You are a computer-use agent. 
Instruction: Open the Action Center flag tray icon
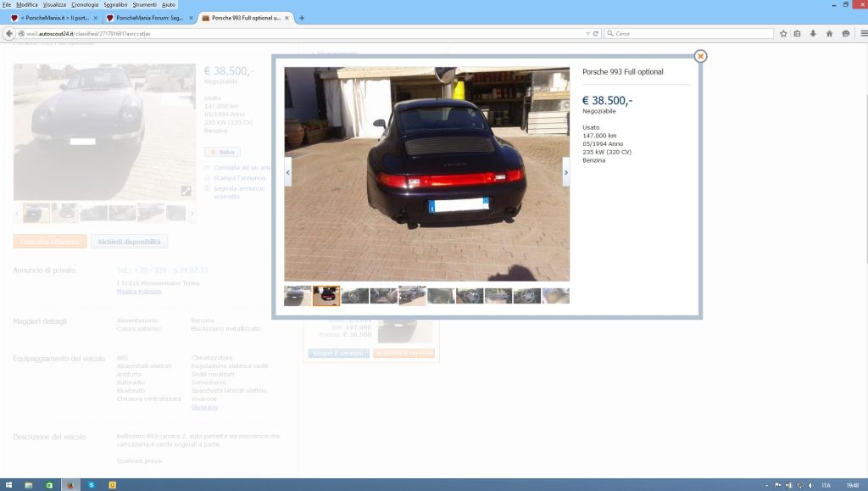(778, 485)
